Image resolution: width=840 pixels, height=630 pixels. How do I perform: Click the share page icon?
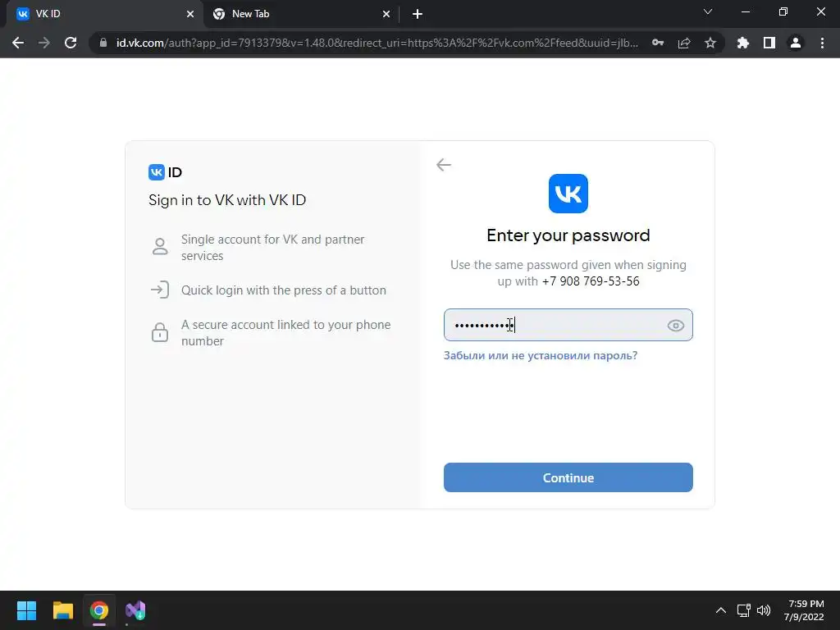click(x=684, y=43)
